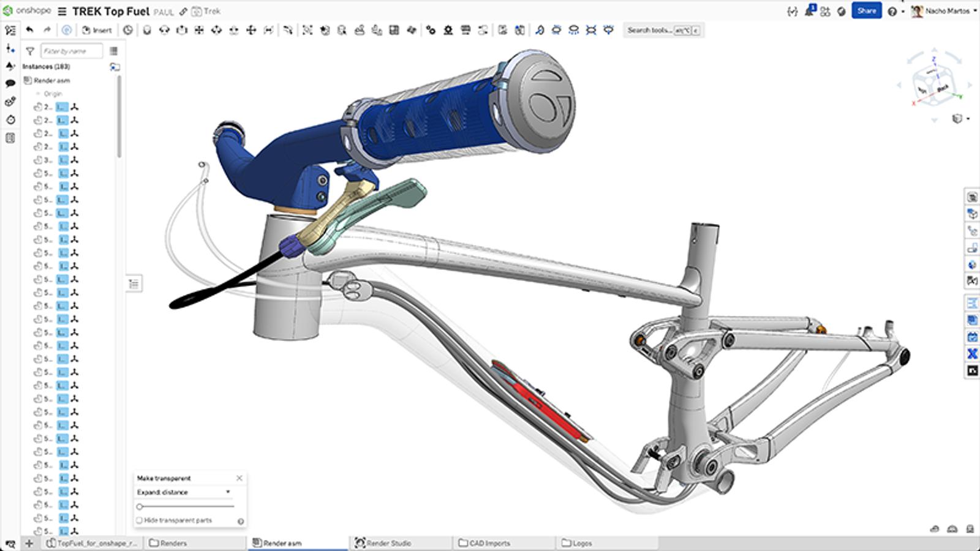This screenshot has width=980, height=551.
Task: Click the Filter by name input field
Action: (71, 51)
